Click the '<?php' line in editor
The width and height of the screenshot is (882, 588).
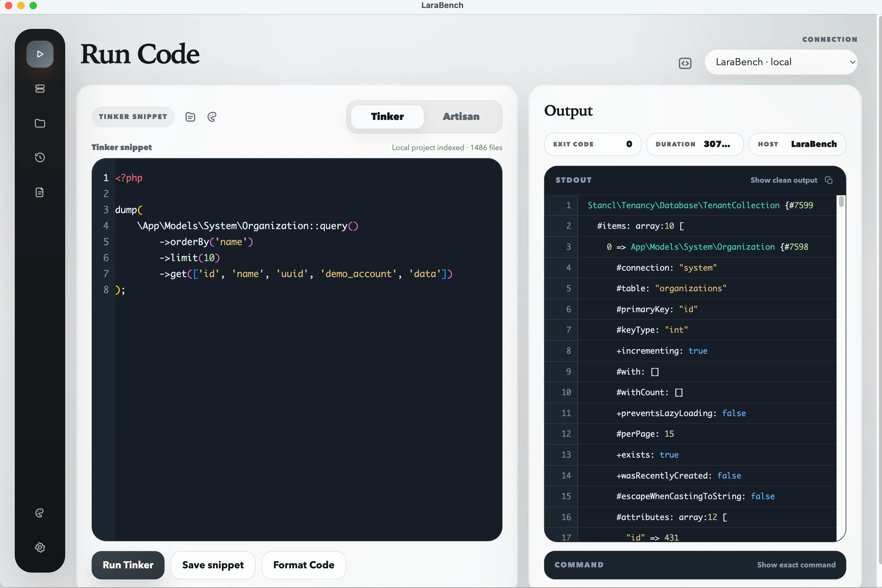point(129,178)
